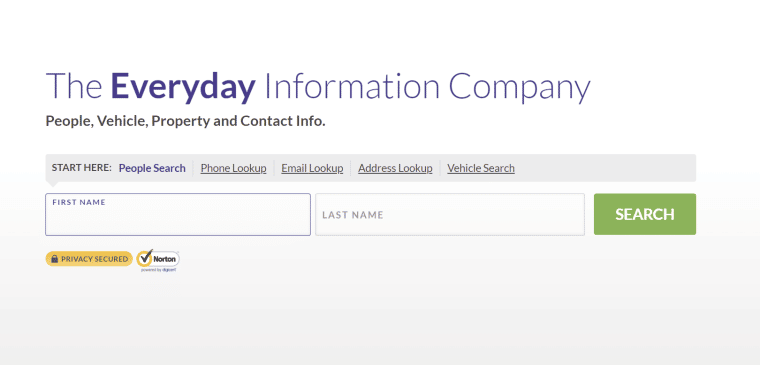Open the Norton security seal
This screenshot has height=365, width=760.
(158, 260)
